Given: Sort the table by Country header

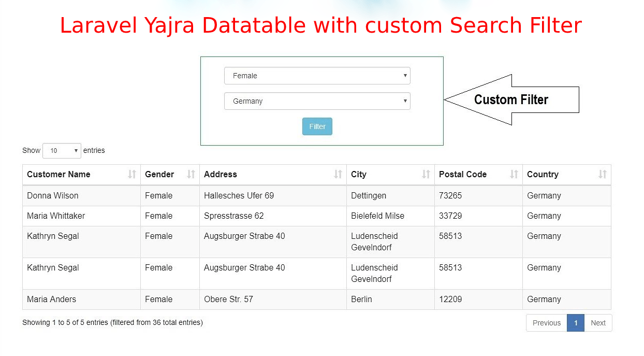Looking at the screenshot, I should pos(543,174).
